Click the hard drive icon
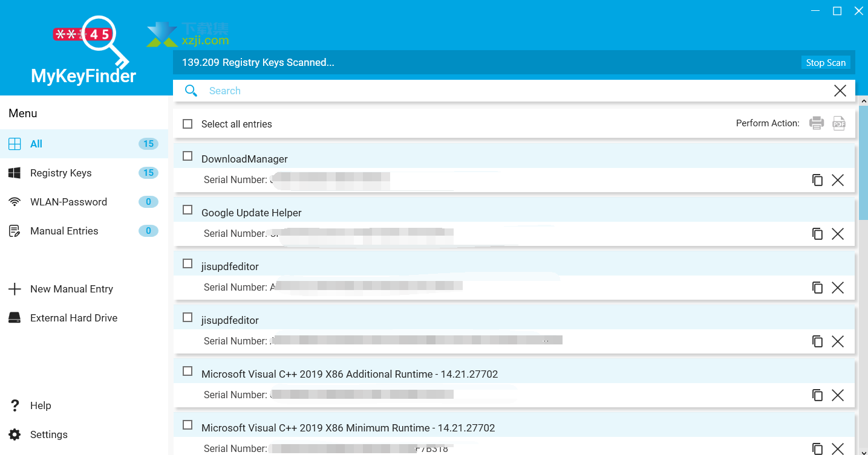Screen dimensions: 868x455 [15, 318]
